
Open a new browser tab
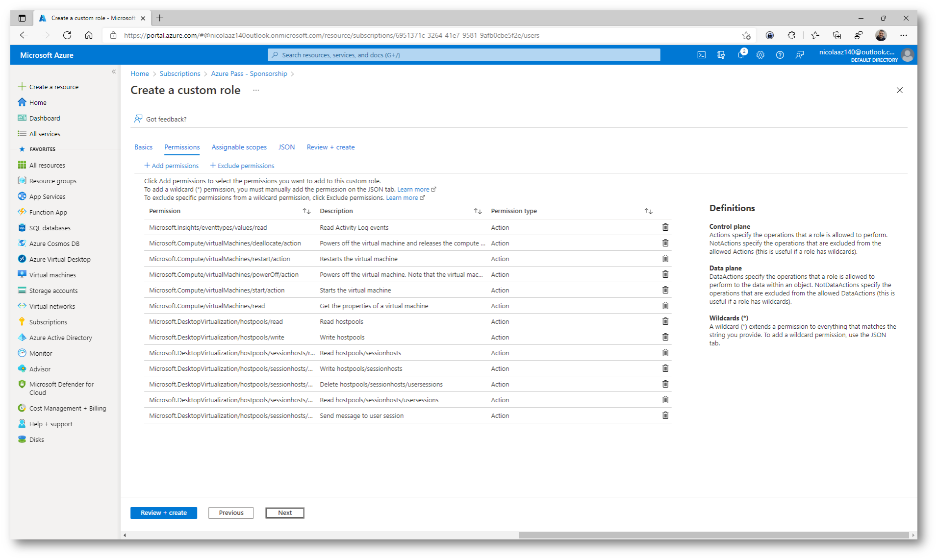tap(159, 18)
